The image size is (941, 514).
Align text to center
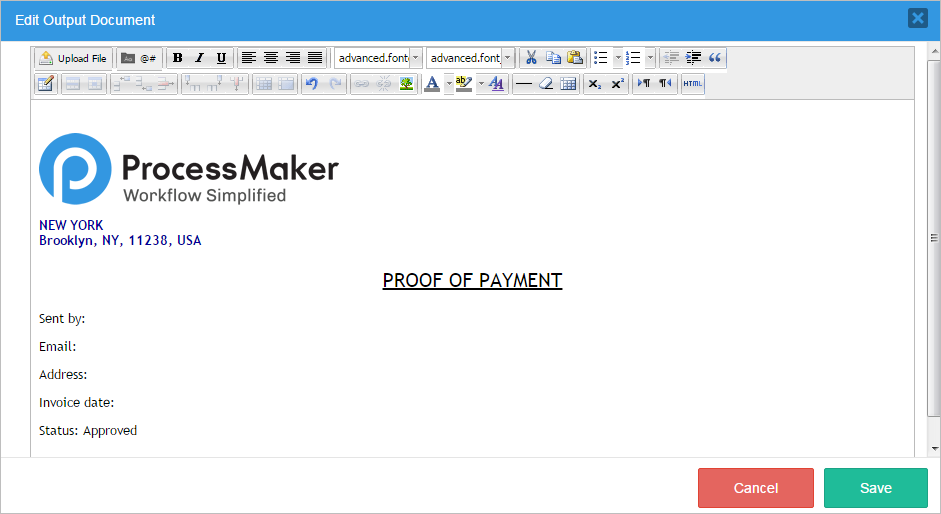271,58
